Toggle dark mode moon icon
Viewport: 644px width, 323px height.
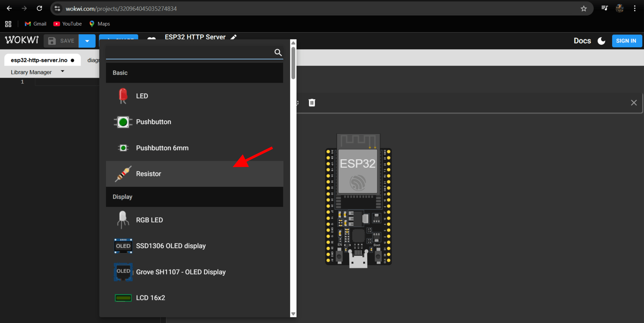[601, 41]
